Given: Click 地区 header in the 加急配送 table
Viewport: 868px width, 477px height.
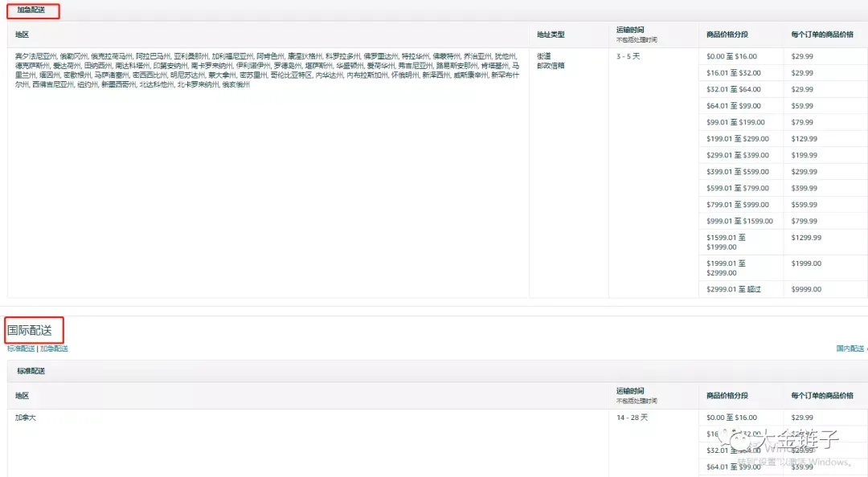Looking at the screenshot, I should tap(23, 35).
